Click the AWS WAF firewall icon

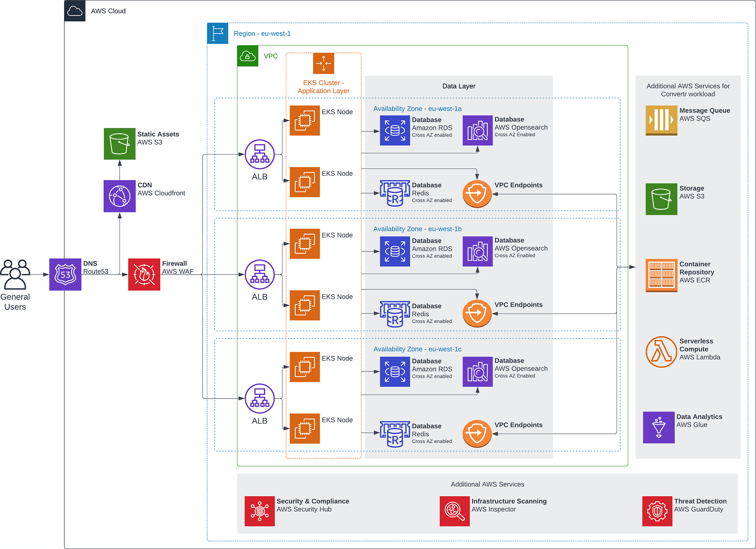[x=144, y=275]
